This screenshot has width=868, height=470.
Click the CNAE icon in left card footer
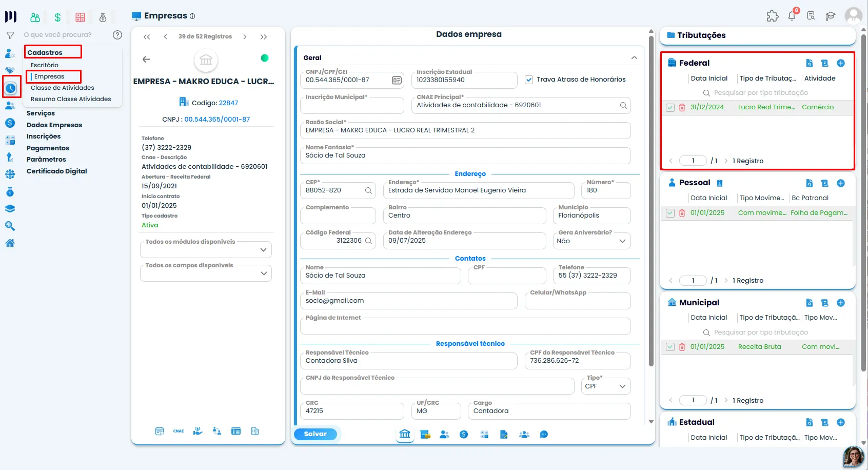tap(179, 431)
